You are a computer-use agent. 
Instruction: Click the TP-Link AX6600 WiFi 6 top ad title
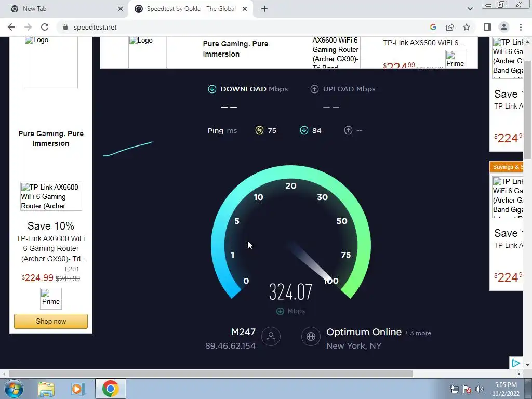pos(424,43)
